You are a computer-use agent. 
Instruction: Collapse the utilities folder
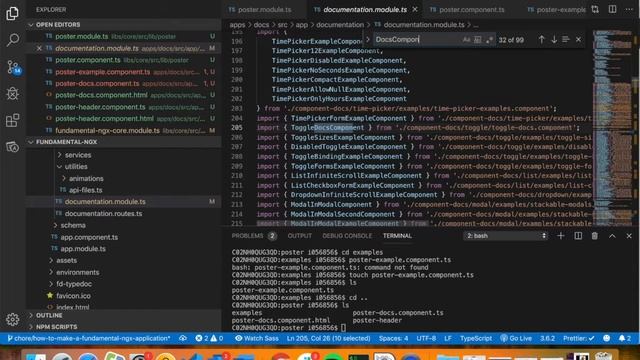tap(76, 167)
